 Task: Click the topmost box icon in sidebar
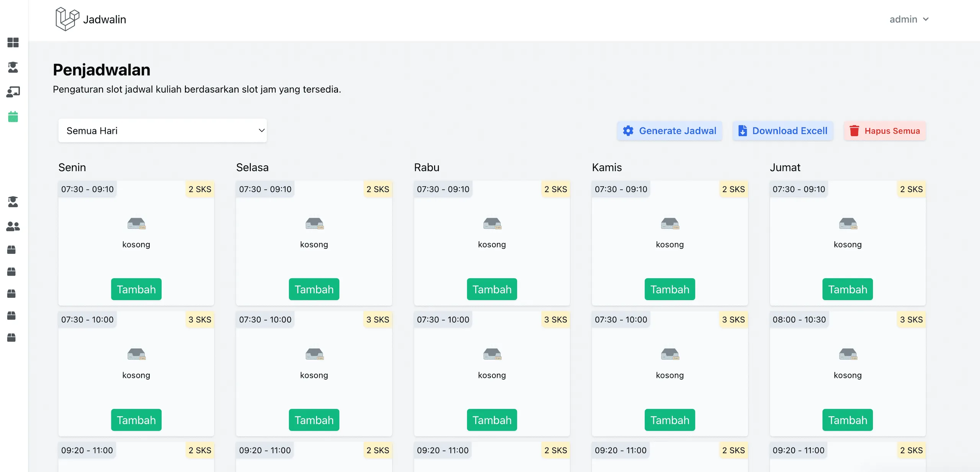[x=11, y=250]
